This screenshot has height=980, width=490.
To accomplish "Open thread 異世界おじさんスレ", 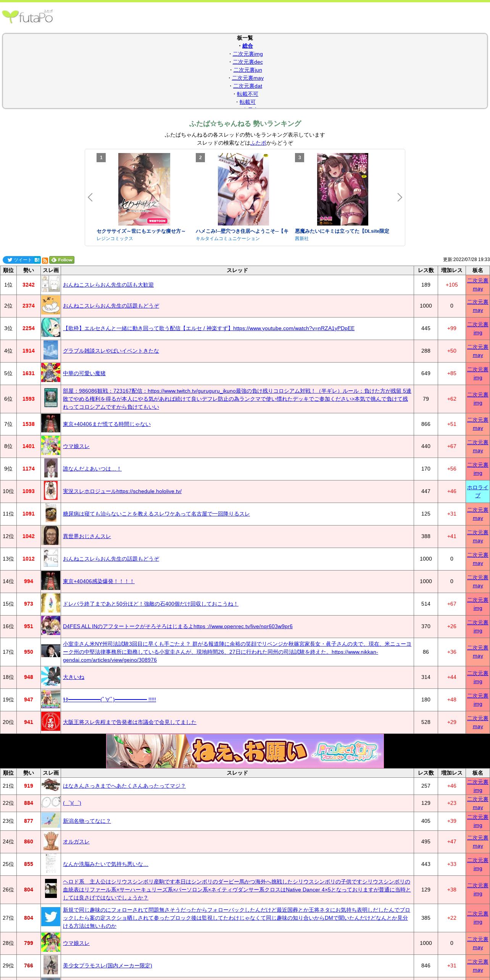I will click(x=87, y=536).
